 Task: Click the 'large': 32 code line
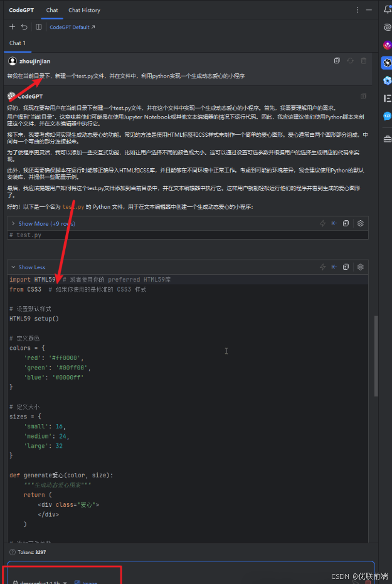pyautogui.click(x=43, y=446)
